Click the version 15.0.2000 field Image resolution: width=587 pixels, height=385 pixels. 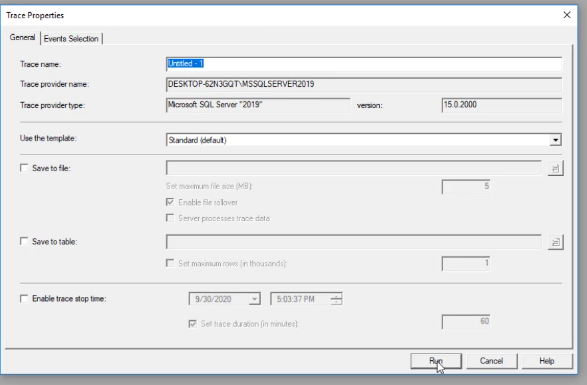502,105
